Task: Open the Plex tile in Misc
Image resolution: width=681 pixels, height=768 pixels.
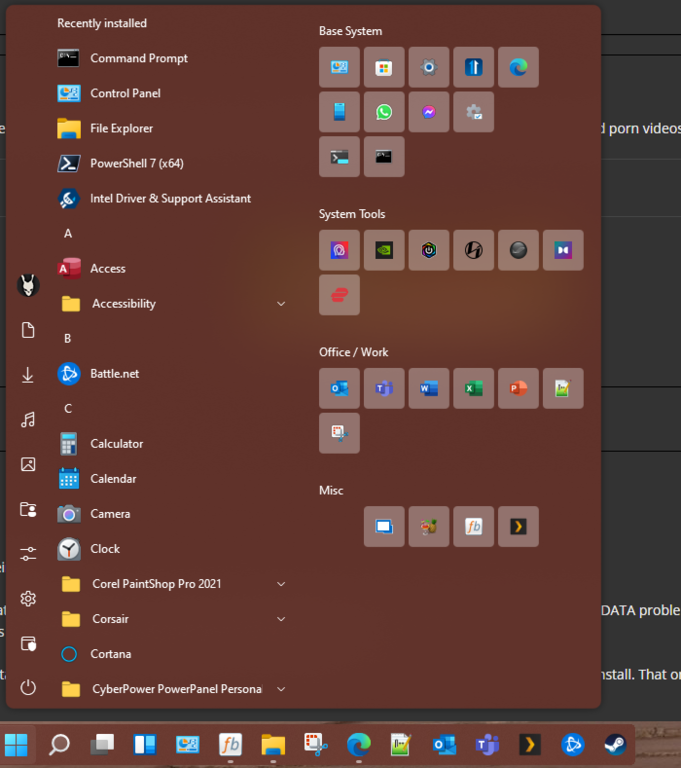Action: point(518,527)
